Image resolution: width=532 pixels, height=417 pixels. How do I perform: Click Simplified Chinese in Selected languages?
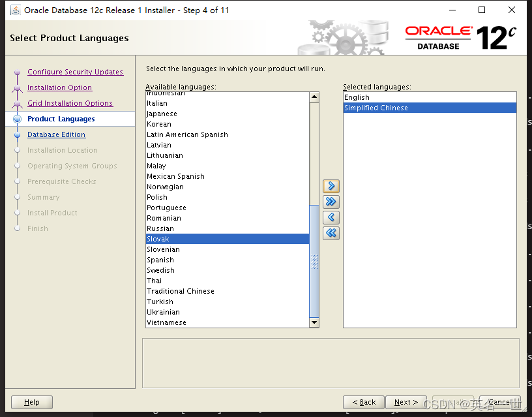pos(430,108)
